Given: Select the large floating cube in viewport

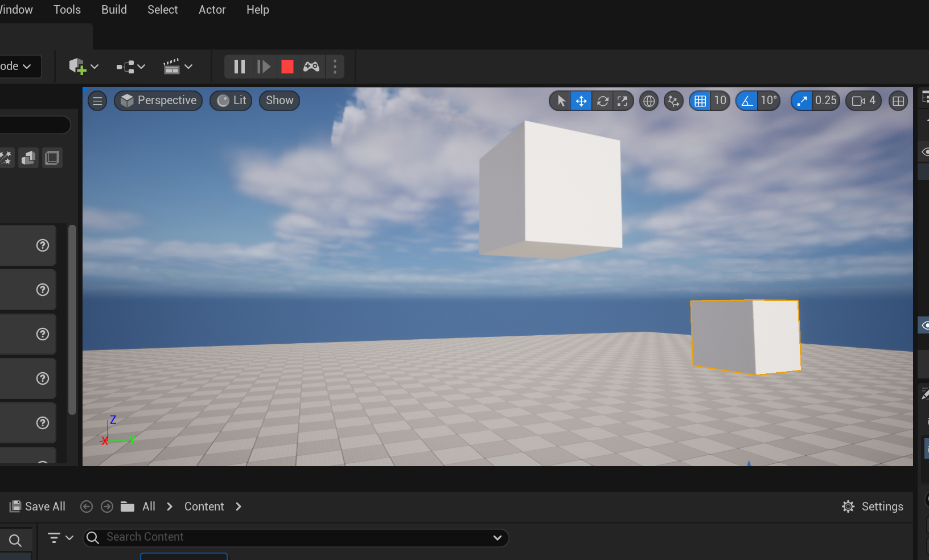Looking at the screenshot, I should [550, 190].
